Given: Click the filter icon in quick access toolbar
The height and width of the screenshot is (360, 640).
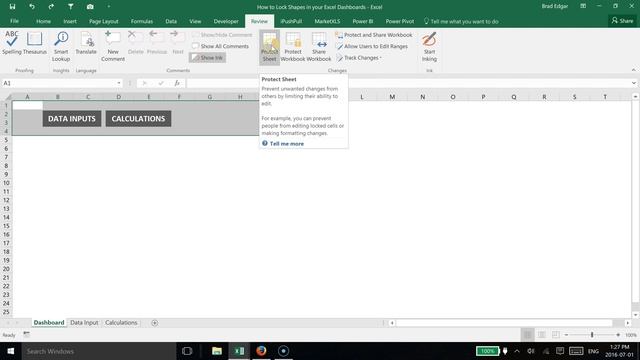Looking at the screenshot, I should (x=71, y=7).
